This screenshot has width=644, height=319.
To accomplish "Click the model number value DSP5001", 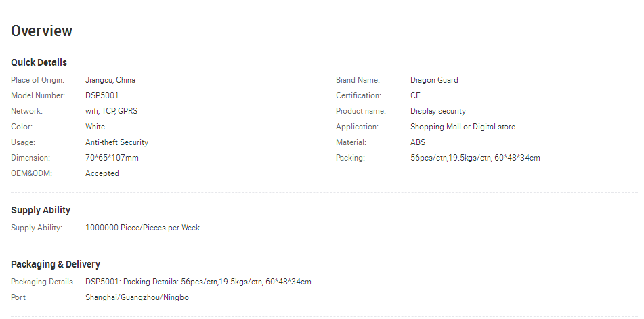I will coord(102,95).
